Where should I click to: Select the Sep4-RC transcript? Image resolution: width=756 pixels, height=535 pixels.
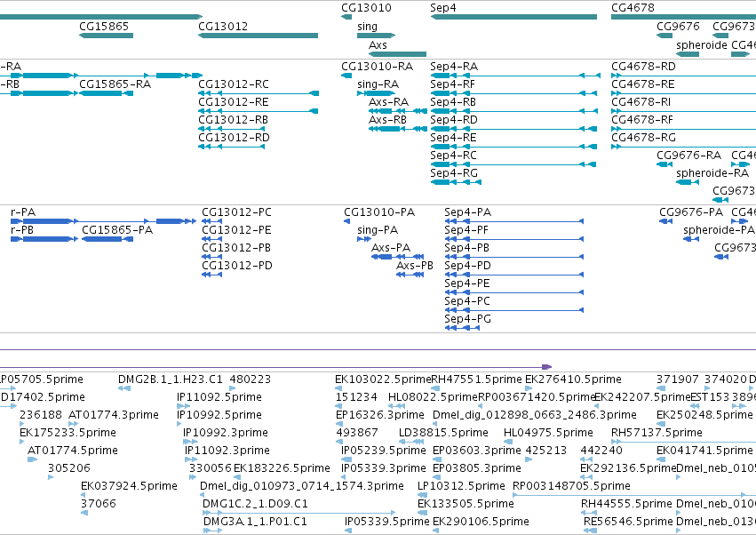tap(513, 164)
